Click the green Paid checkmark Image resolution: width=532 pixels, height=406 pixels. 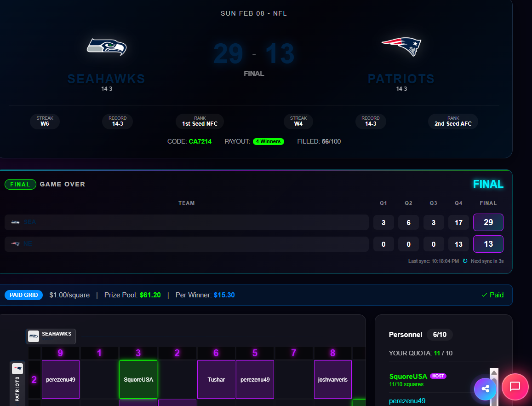click(x=492, y=295)
